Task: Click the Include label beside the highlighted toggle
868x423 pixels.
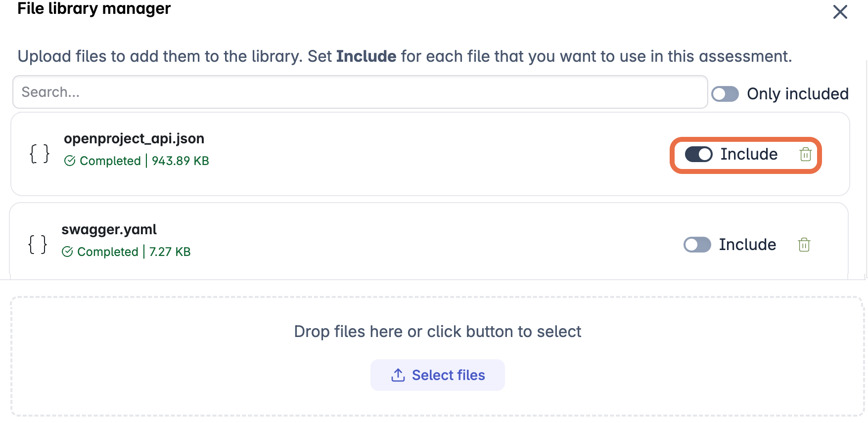Action: pyautogui.click(x=749, y=154)
